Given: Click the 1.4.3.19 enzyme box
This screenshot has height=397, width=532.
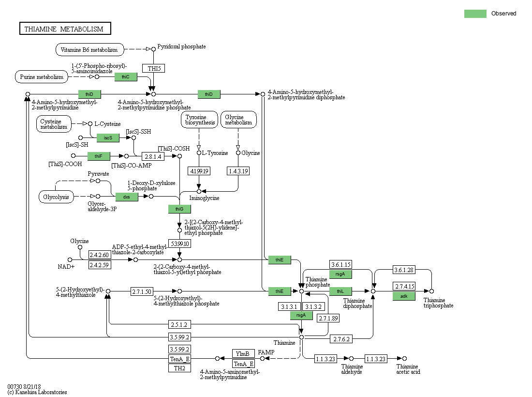Looking at the screenshot, I should click(238, 171).
